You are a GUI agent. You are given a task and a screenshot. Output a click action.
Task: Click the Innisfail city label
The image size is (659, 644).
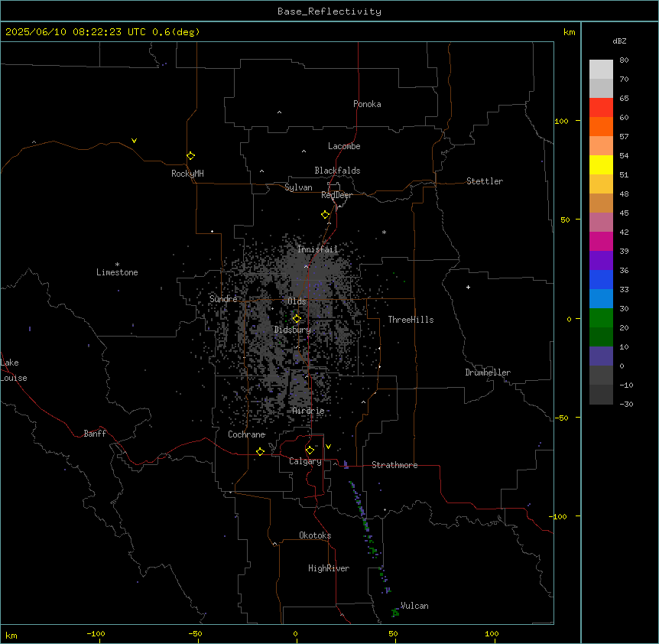point(317,249)
